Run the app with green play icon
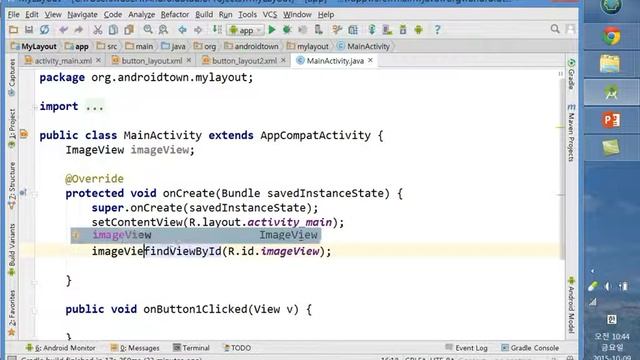The height and width of the screenshot is (360, 640). (x=272, y=30)
